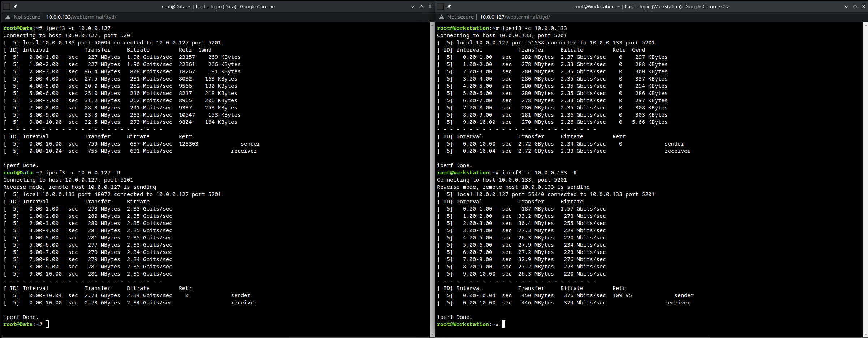Focus the root@Data terminal prompt cursor
The width and height of the screenshot is (868, 338).
(47, 324)
